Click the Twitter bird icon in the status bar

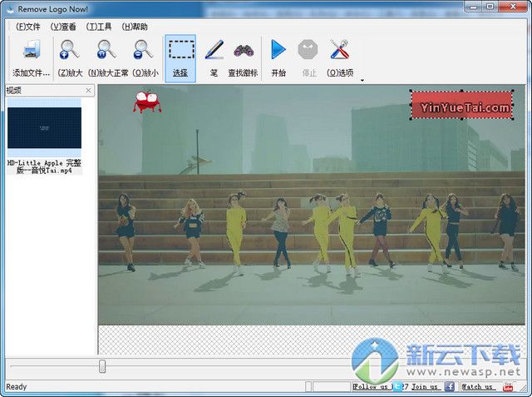click(x=397, y=386)
